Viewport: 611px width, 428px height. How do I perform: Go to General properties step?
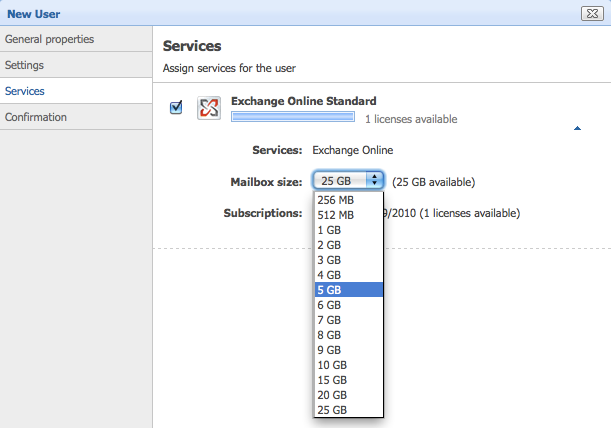76,39
